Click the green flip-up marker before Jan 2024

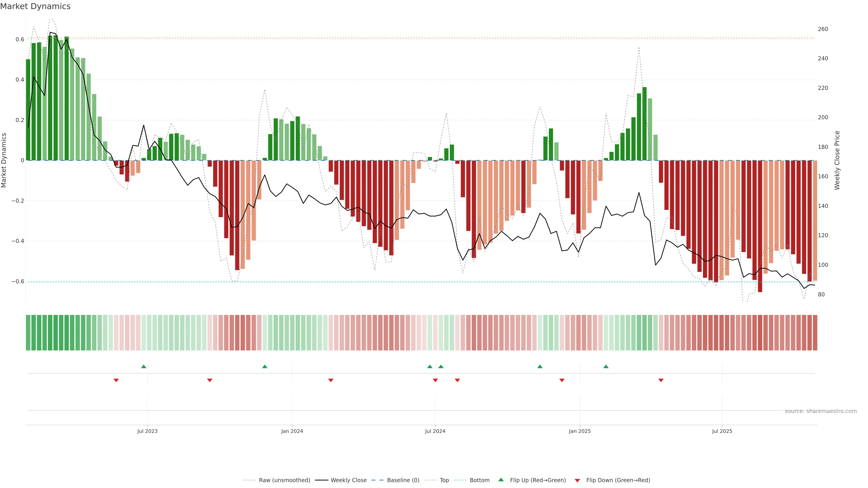click(x=264, y=366)
